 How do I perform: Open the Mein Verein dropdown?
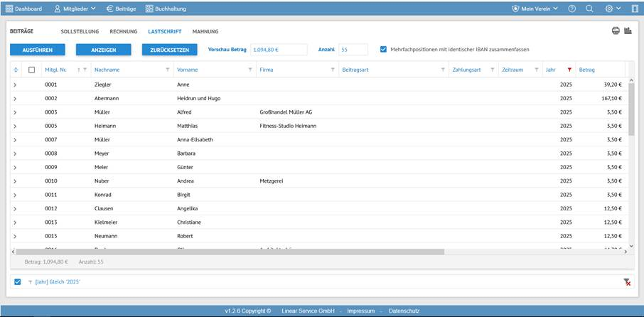click(535, 9)
